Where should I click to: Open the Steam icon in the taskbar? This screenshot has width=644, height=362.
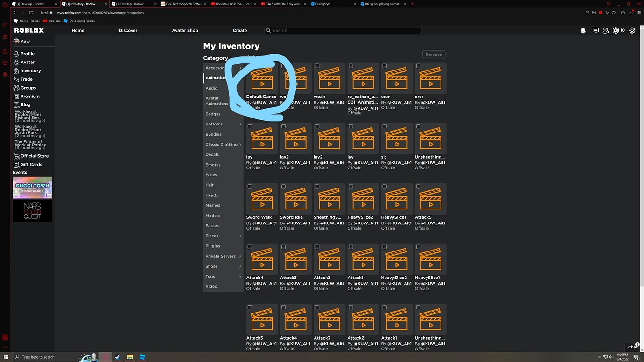click(x=118, y=357)
